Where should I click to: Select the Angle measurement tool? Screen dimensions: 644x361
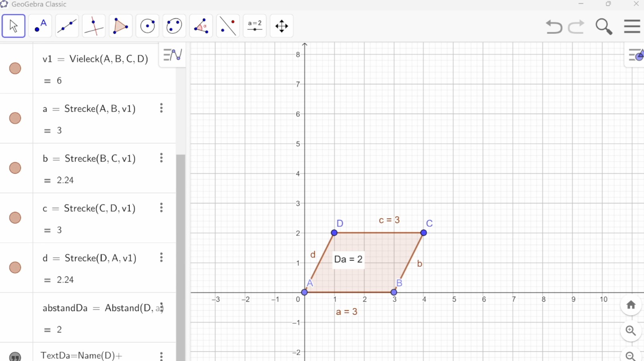[201, 26]
